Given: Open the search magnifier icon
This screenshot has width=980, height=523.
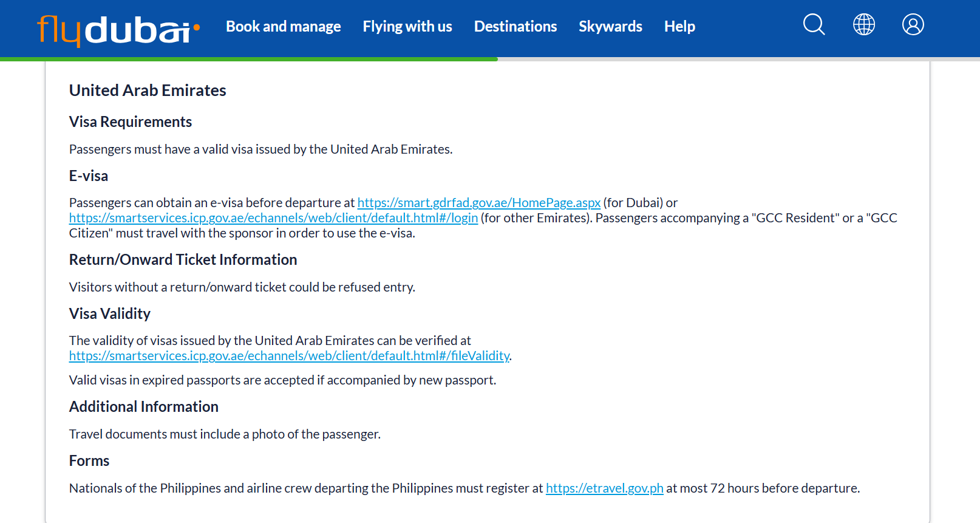Looking at the screenshot, I should tap(814, 25).
